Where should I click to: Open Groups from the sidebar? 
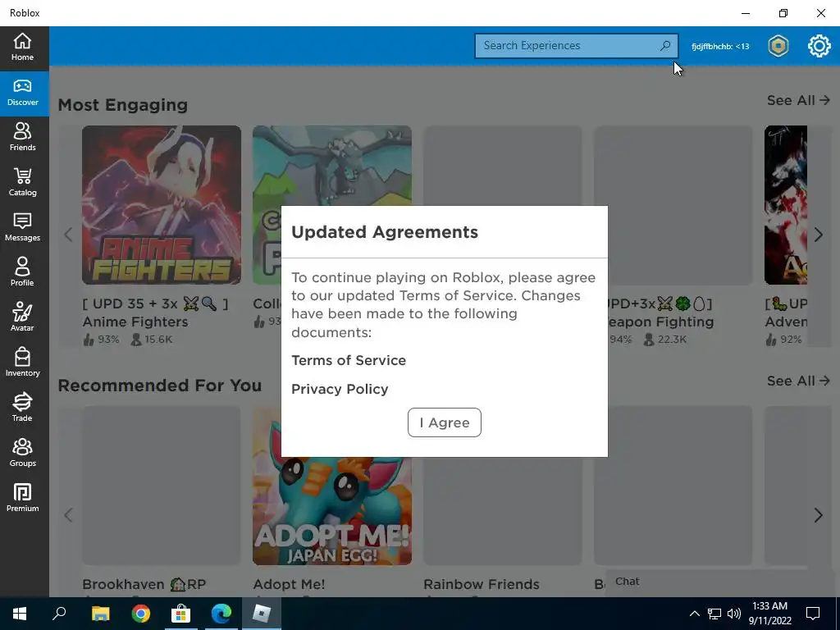click(x=22, y=453)
